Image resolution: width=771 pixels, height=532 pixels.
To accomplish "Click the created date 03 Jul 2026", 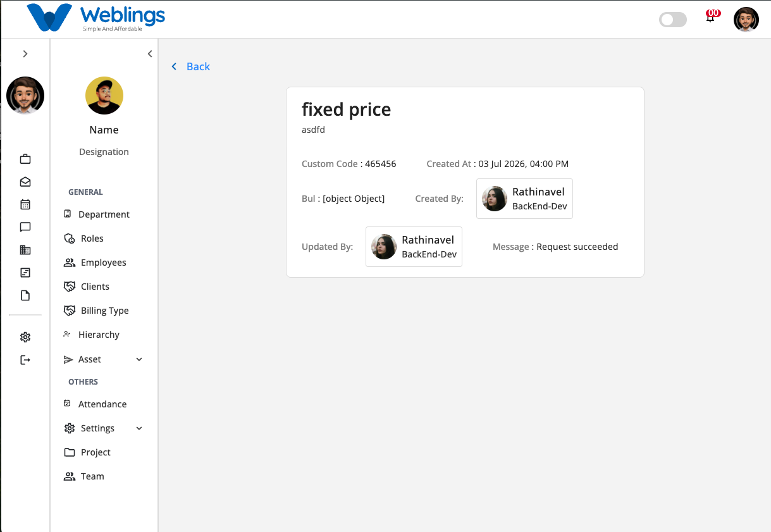I will tap(524, 164).
